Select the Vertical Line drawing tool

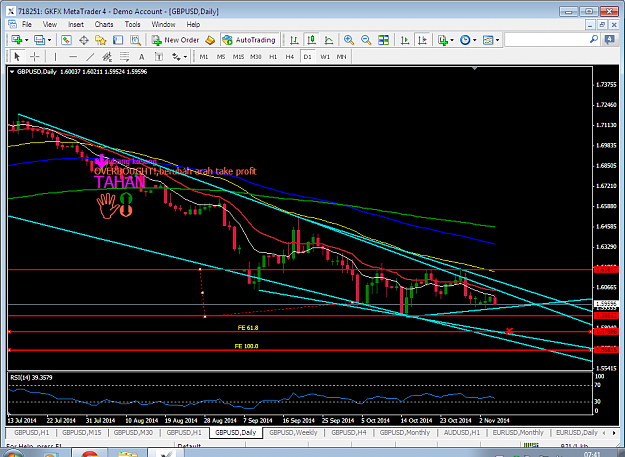coord(55,57)
